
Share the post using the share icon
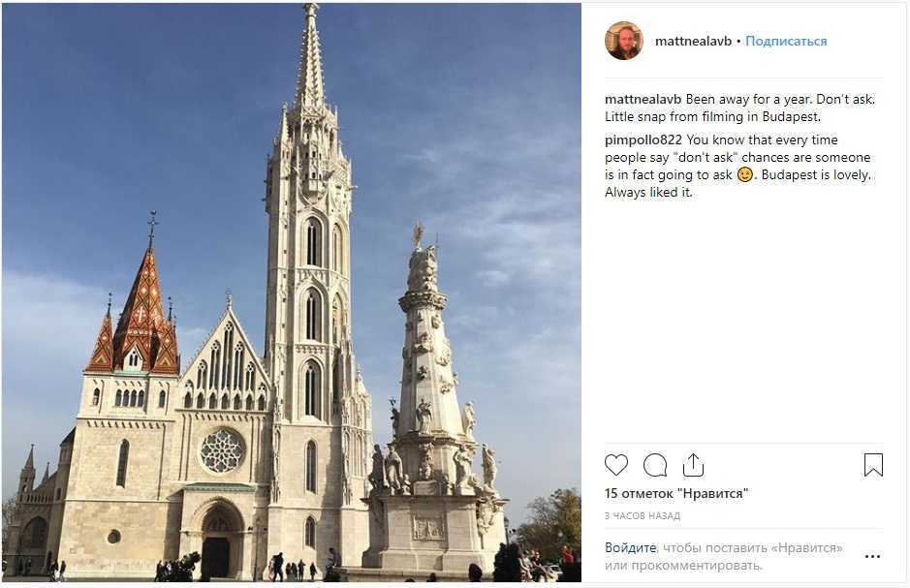point(693,465)
